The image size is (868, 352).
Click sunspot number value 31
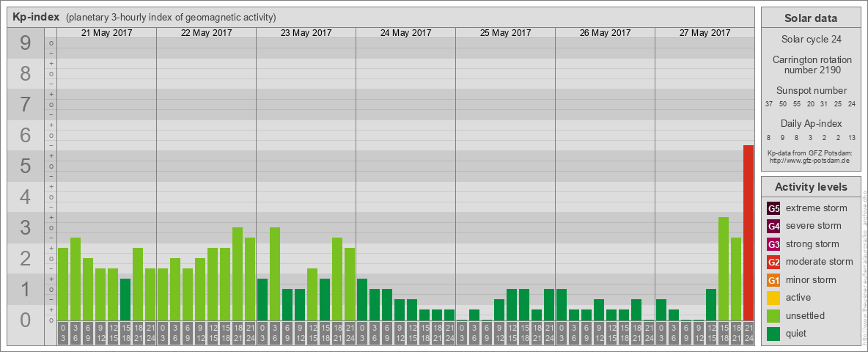pyautogui.click(x=824, y=104)
